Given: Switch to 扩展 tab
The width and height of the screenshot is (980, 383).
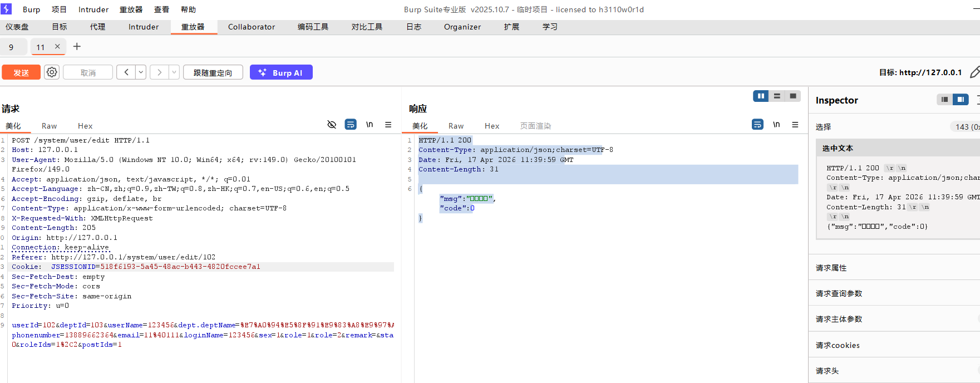Looking at the screenshot, I should (511, 27).
